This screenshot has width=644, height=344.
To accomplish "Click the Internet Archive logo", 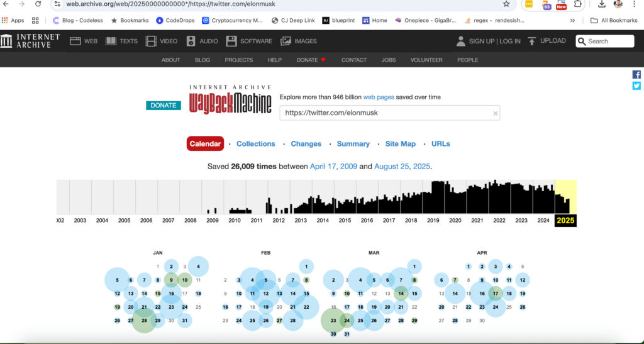I will [30, 41].
